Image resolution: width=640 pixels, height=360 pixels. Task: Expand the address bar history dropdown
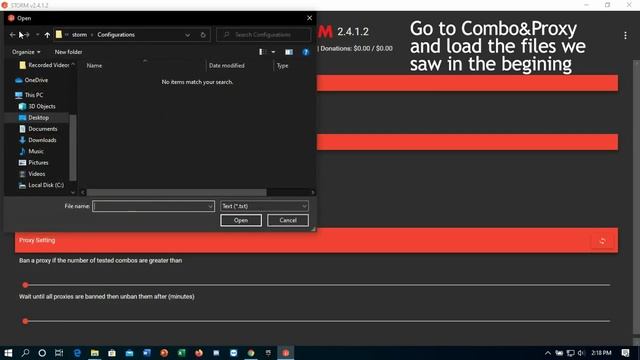click(187, 35)
